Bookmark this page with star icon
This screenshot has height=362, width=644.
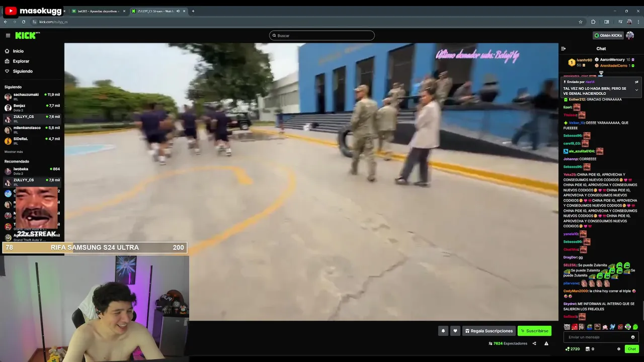pyautogui.click(x=580, y=22)
